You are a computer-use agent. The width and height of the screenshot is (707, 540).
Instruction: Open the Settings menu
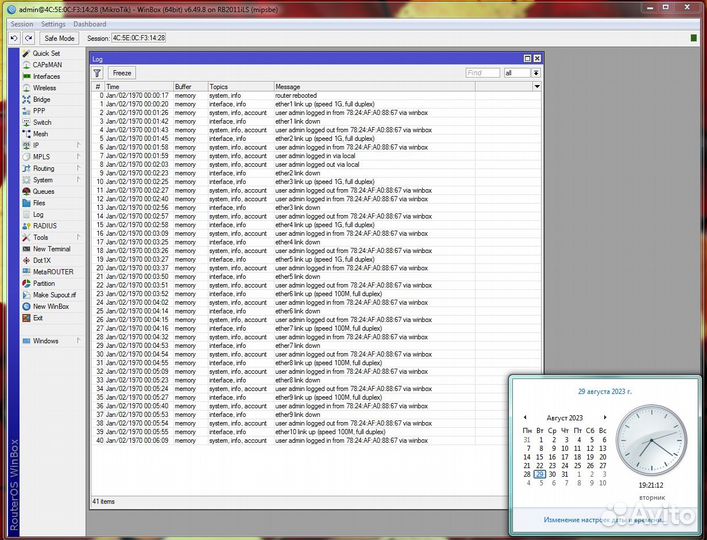point(53,24)
